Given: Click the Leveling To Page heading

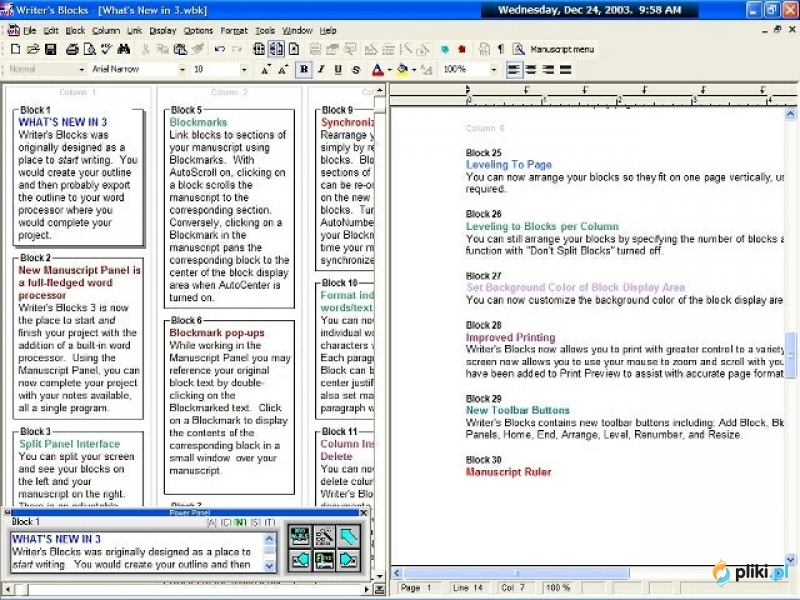Looking at the screenshot, I should (509, 165).
